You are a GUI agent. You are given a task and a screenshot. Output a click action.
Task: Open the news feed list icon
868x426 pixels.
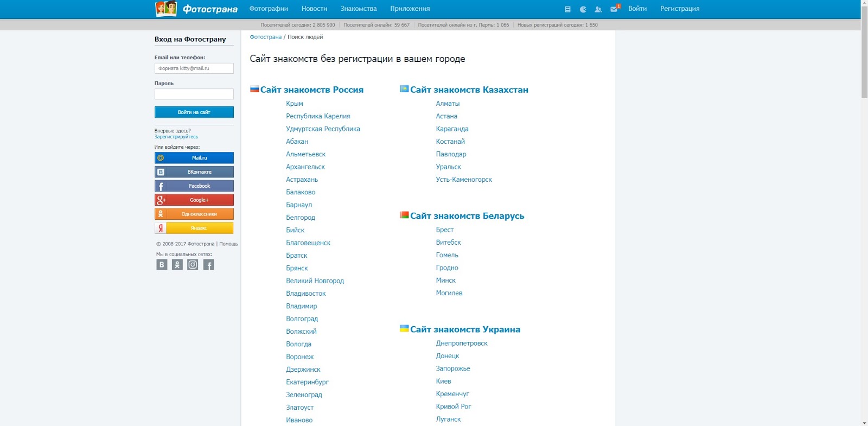click(x=567, y=9)
